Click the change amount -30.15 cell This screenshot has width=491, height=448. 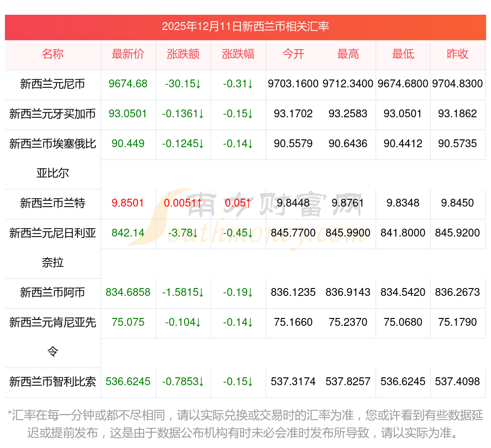coord(183,84)
